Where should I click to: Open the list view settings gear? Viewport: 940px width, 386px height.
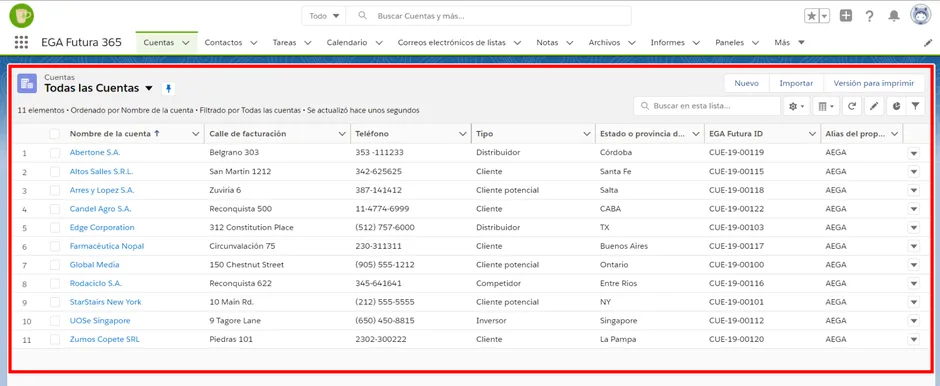(x=797, y=106)
